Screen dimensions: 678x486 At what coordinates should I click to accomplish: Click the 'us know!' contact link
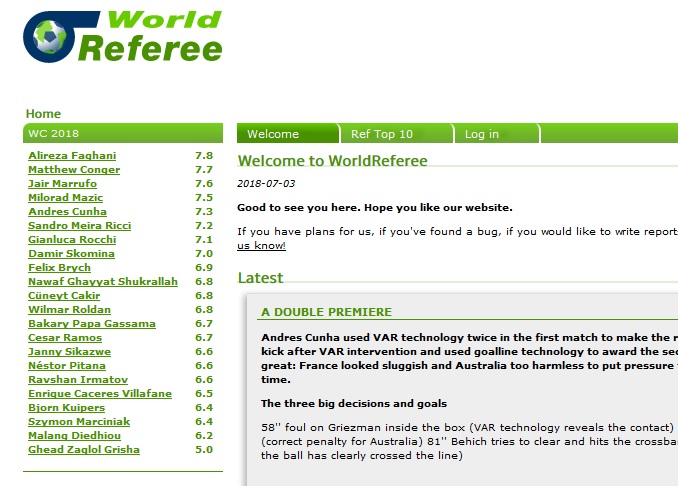point(261,246)
